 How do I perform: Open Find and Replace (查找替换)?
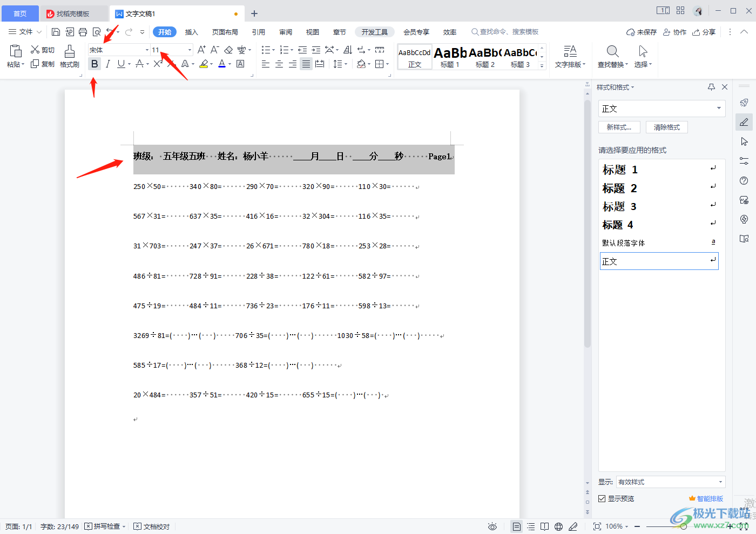click(612, 56)
